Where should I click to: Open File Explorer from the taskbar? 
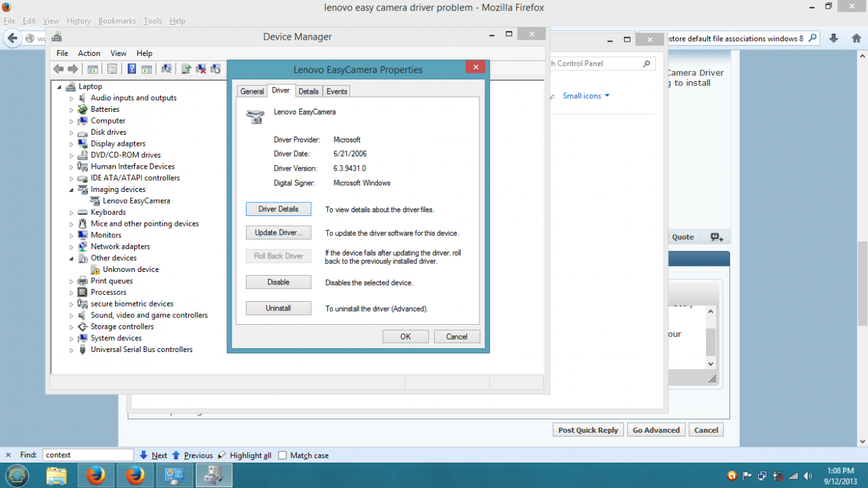(x=57, y=476)
